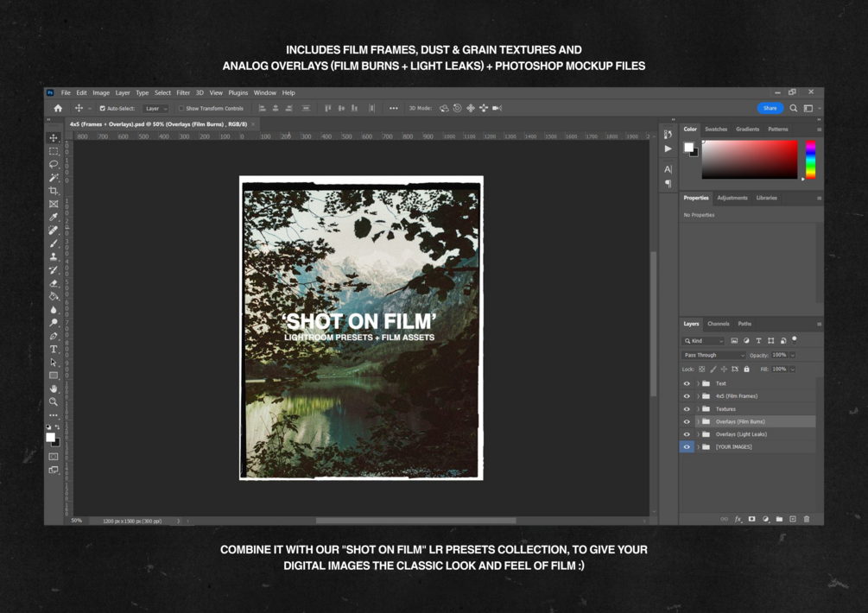Open the Opacity slider dropdown arrow

(793, 355)
